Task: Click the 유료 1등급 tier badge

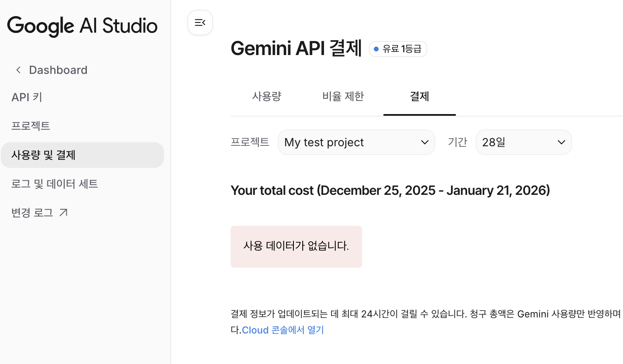Action: 398,49
